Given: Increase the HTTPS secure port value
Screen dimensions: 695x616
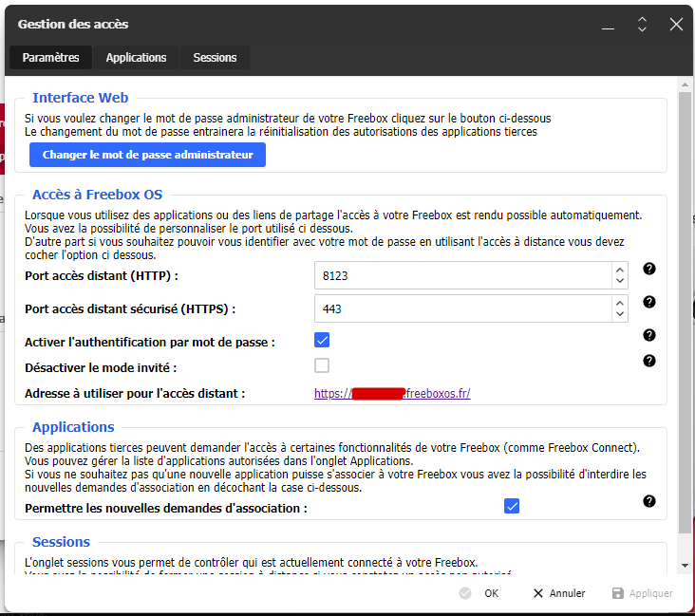Looking at the screenshot, I should pos(620,303).
